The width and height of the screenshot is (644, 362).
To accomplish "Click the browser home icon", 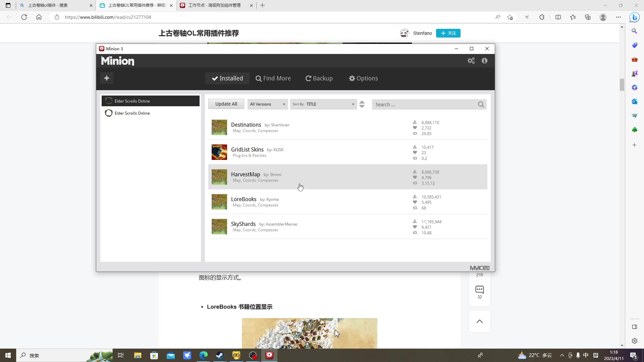I will (x=39, y=17).
